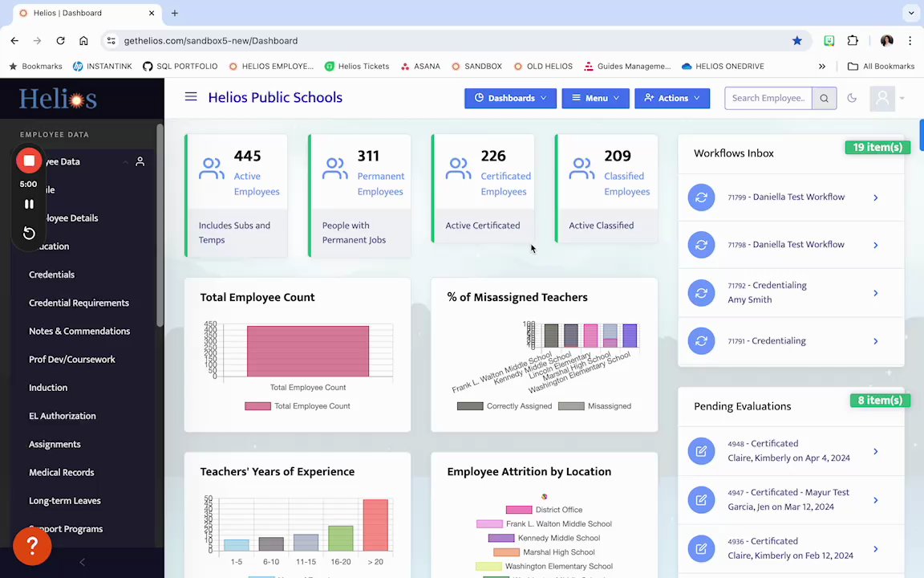Show more bookmarks double chevron

[822, 66]
